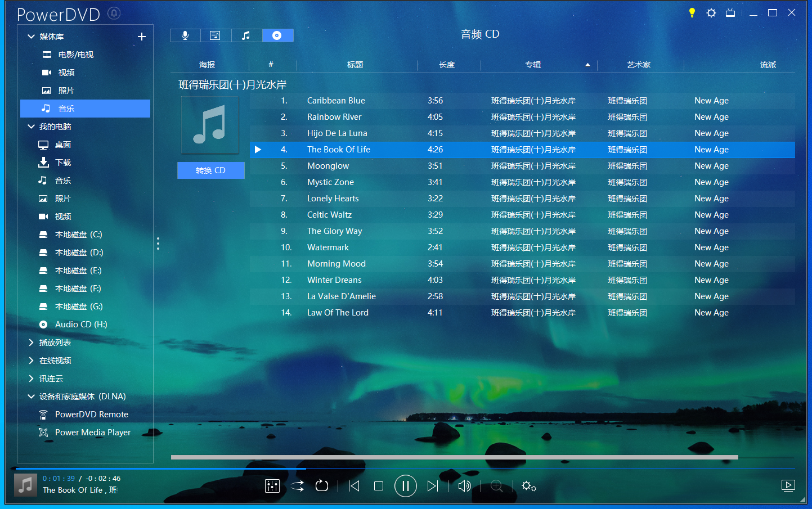
Task: Click now-playing music note thumbnail
Action: (x=25, y=485)
